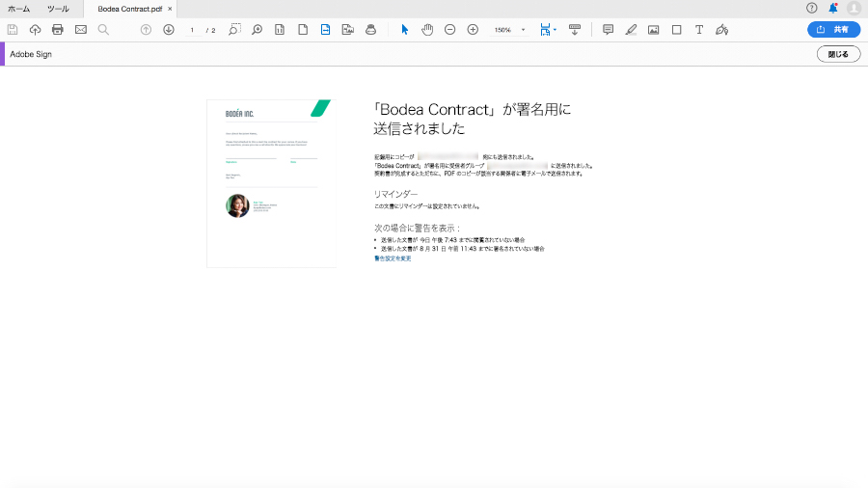Open the 150% zoom level dropdown
The height and width of the screenshot is (488, 868).
(509, 30)
